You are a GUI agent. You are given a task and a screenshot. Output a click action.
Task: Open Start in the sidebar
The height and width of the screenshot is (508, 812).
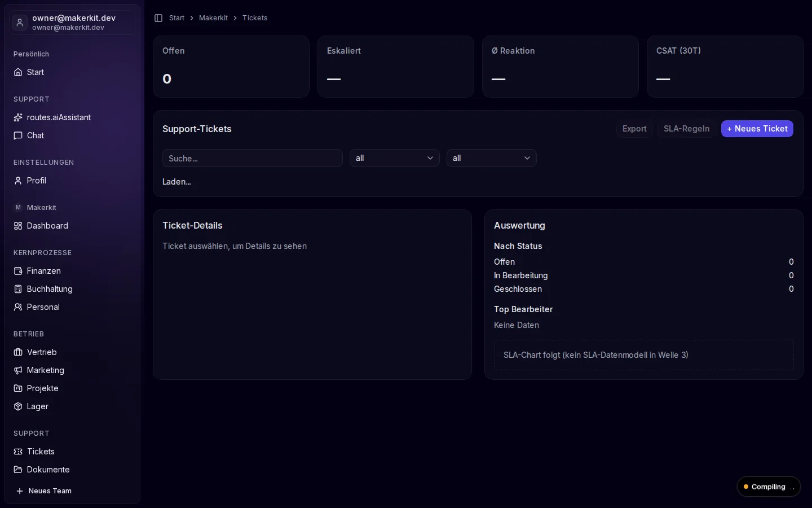[x=72, y=72]
